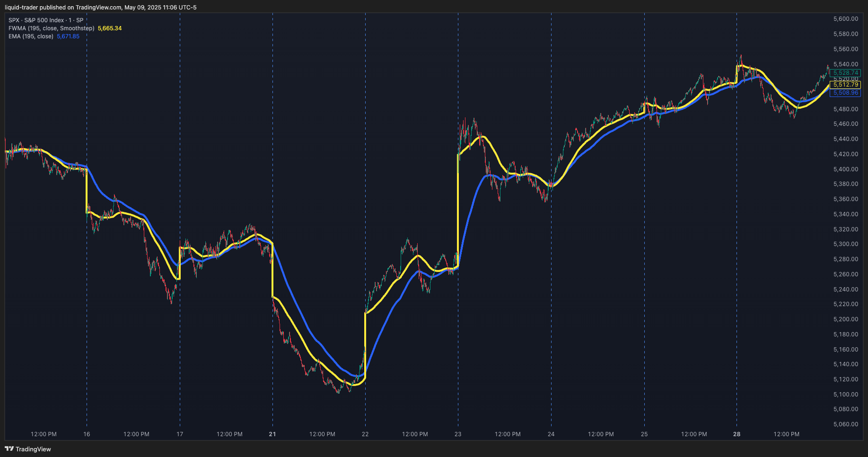Image resolution: width=868 pixels, height=457 pixels.
Task: Click the 5,120.00 price axis label
Action: tap(846, 379)
